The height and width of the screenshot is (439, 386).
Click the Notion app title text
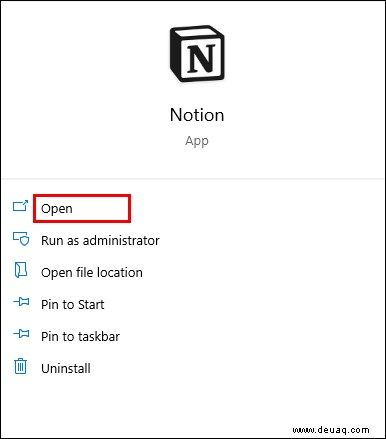click(197, 115)
